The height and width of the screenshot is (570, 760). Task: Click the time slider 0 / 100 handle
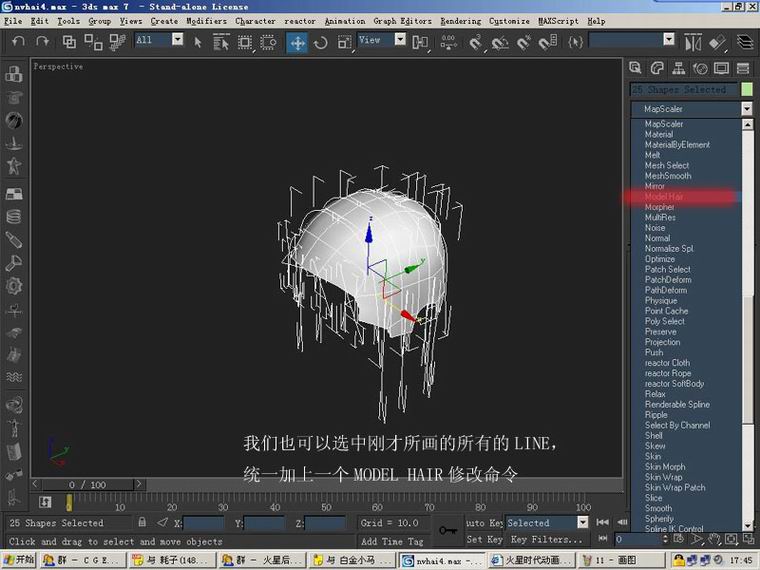(87, 485)
